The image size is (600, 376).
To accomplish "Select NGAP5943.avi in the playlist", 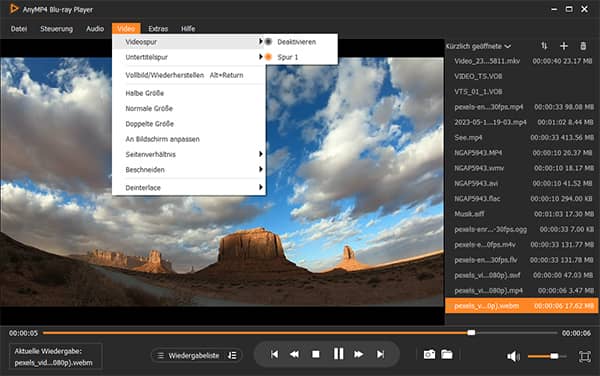I will point(522,183).
